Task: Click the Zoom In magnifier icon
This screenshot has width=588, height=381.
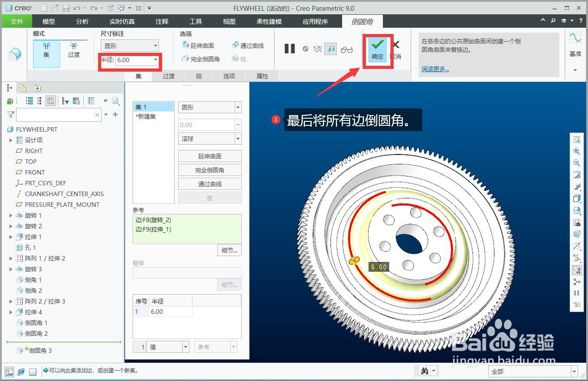Action: (577, 151)
